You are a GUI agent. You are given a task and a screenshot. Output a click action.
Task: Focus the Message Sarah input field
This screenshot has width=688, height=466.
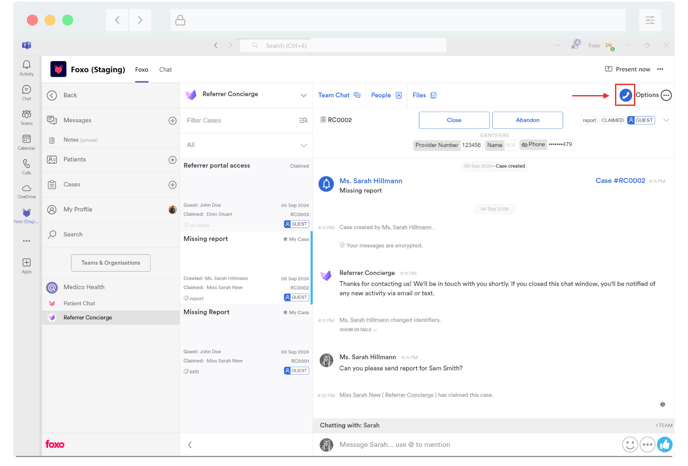coord(476,444)
